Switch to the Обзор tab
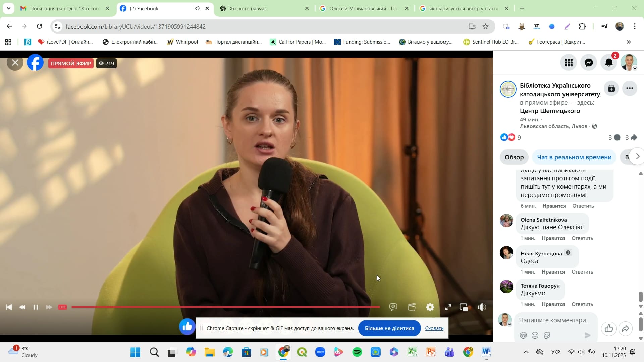The height and width of the screenshot is (362, 644). point(514,157)
